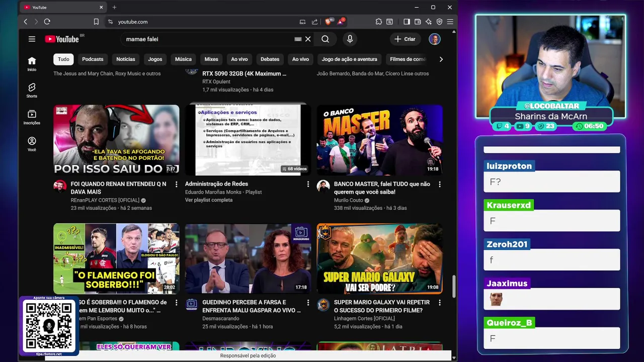Open options for BANCO MASTER video

tap(439, 185)
